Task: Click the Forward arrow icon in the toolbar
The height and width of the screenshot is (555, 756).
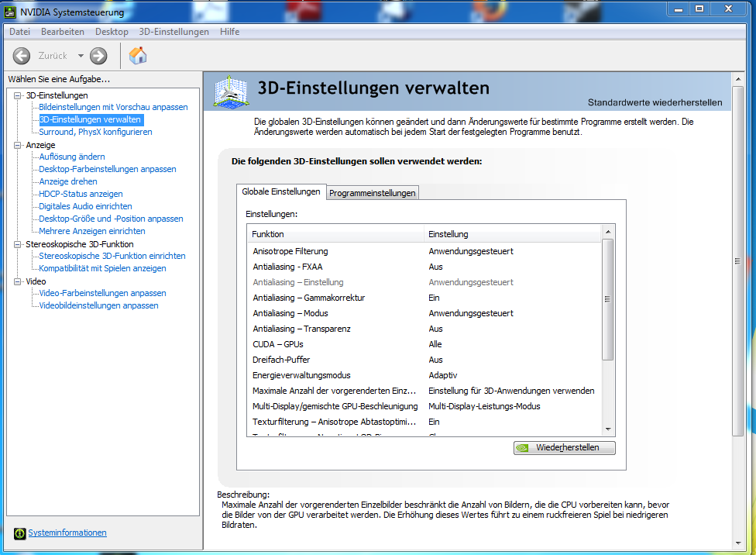Action: (x=99, y=56)
